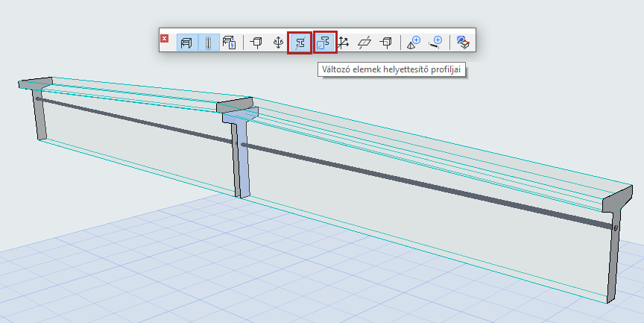
Task: Click box icon left of pyramid icon
Action: click(386, 43)
